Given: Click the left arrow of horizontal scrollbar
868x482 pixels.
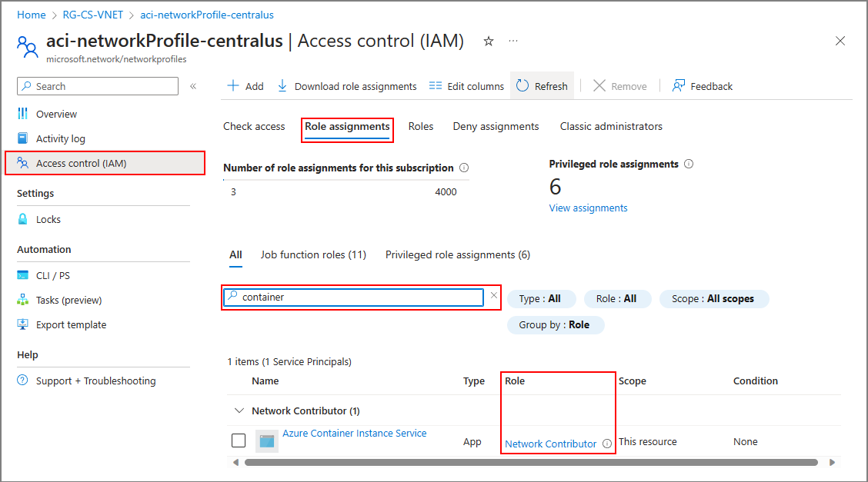Looking at the screenshot, I should tap(235, 462).
